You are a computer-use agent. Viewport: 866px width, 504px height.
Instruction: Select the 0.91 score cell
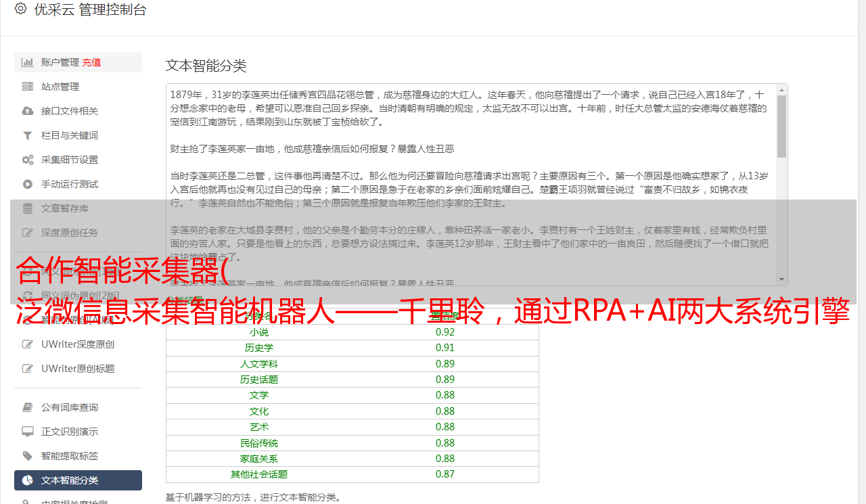click(445, 348)
